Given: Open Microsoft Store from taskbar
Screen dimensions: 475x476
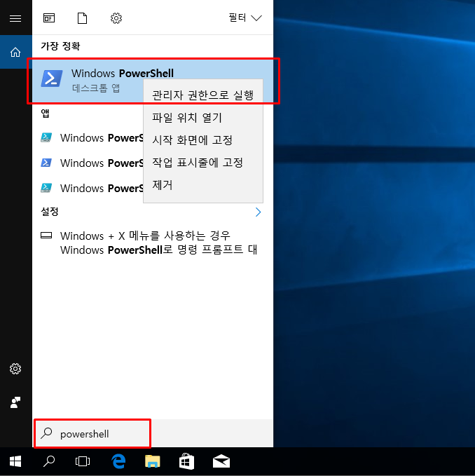Looking at the screenshot, I should pyautogui.click(x=186, y=461).
